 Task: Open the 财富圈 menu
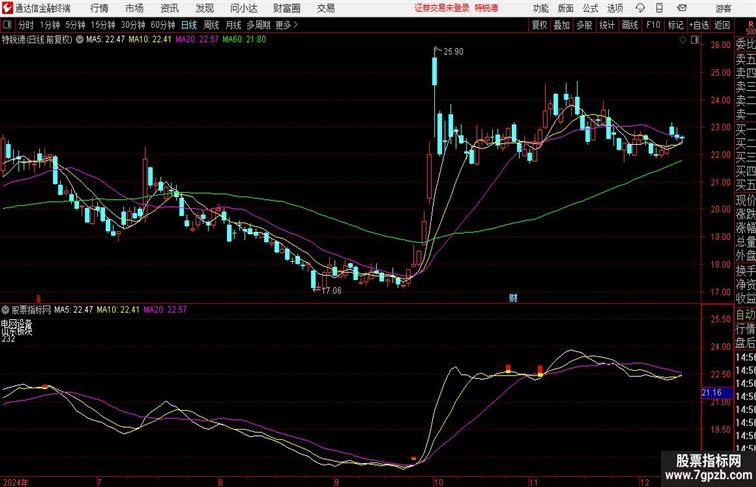[x=286, y=8]
